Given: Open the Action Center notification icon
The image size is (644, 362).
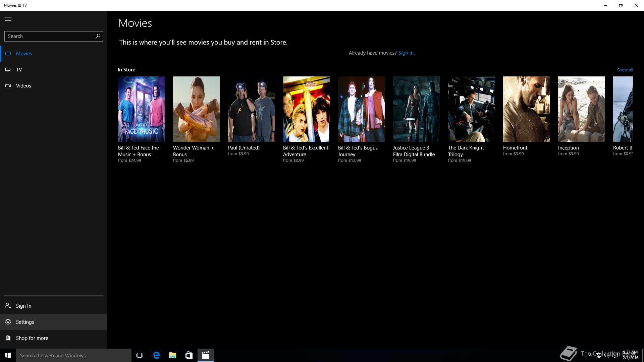Looking at the screenshot, I should pos(615,355).
